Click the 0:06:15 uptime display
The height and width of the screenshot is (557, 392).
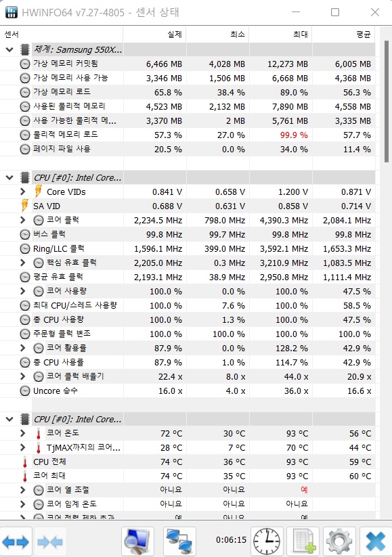coord(231,541)
